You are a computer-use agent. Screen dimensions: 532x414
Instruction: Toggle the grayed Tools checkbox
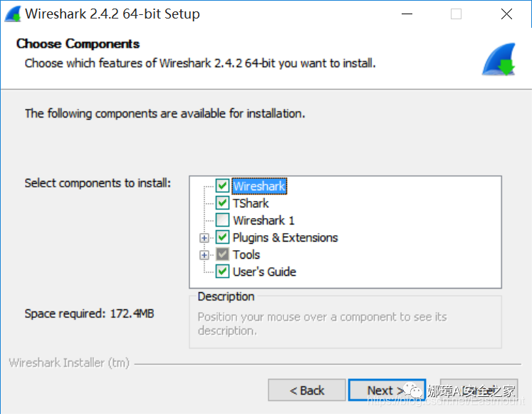click(222, 254)
